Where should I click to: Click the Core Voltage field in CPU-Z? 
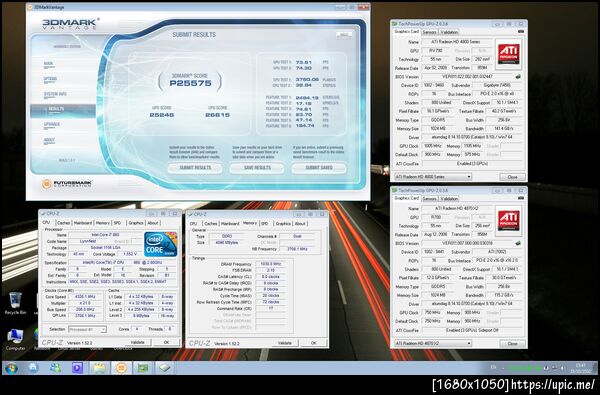tap(129, 254)
